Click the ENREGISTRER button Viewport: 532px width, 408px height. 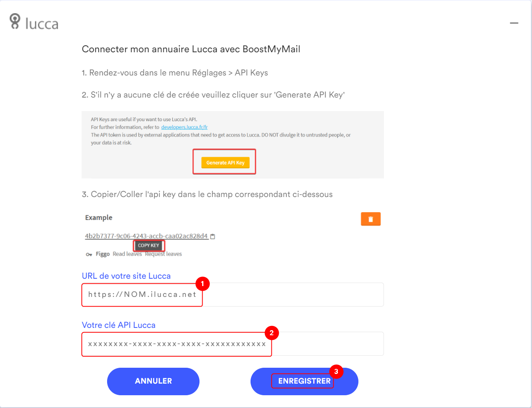coord(304,381)
